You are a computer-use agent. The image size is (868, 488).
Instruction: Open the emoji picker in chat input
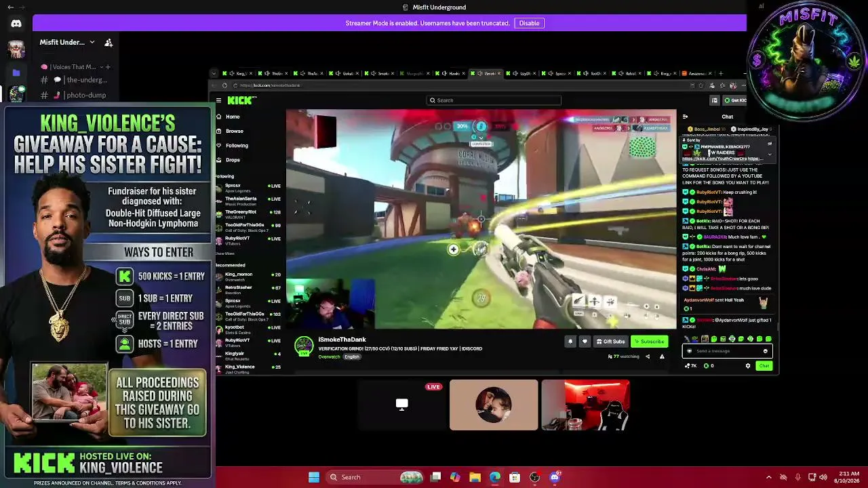[x=766, y=351]
